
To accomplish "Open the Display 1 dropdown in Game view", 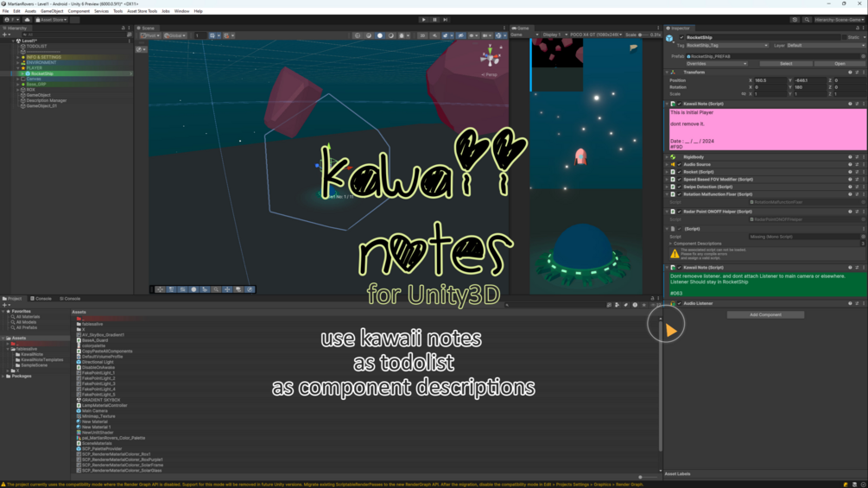I will (554, 35).
